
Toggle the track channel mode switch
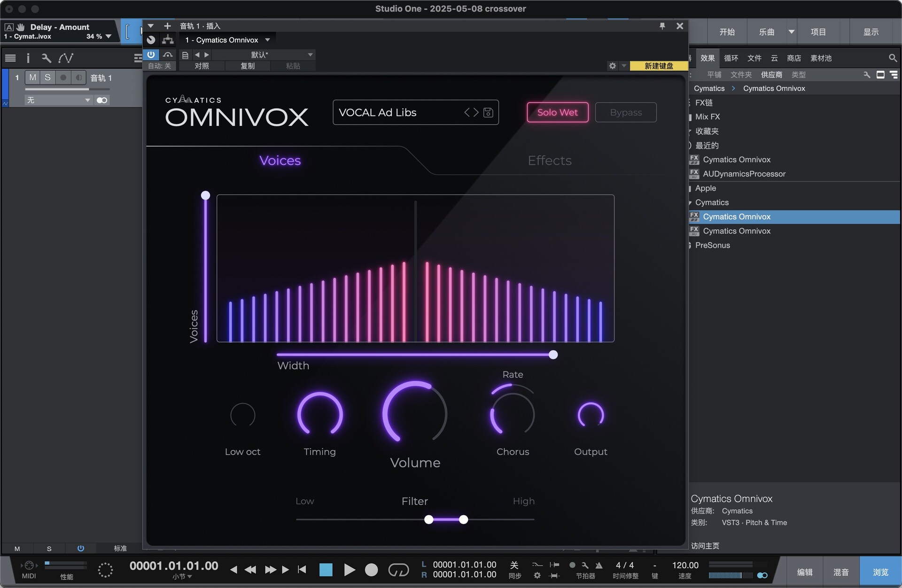tap(102, 100)
